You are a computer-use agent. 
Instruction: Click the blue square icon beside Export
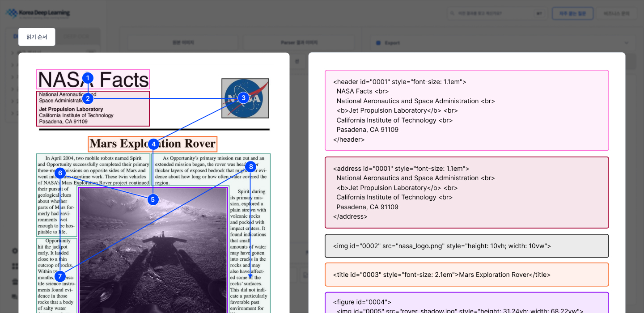coord(378,43)
